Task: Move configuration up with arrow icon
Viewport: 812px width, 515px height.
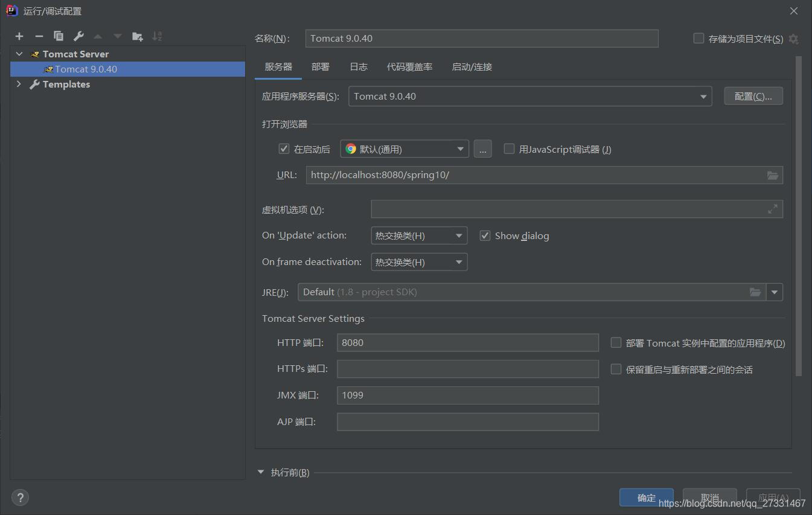Action: coord(98,36)
